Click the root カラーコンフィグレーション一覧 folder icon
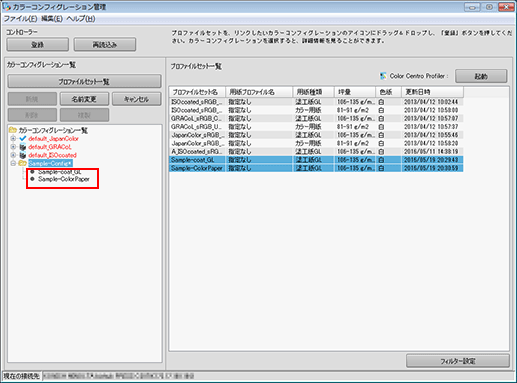 [x=13, y=130]
